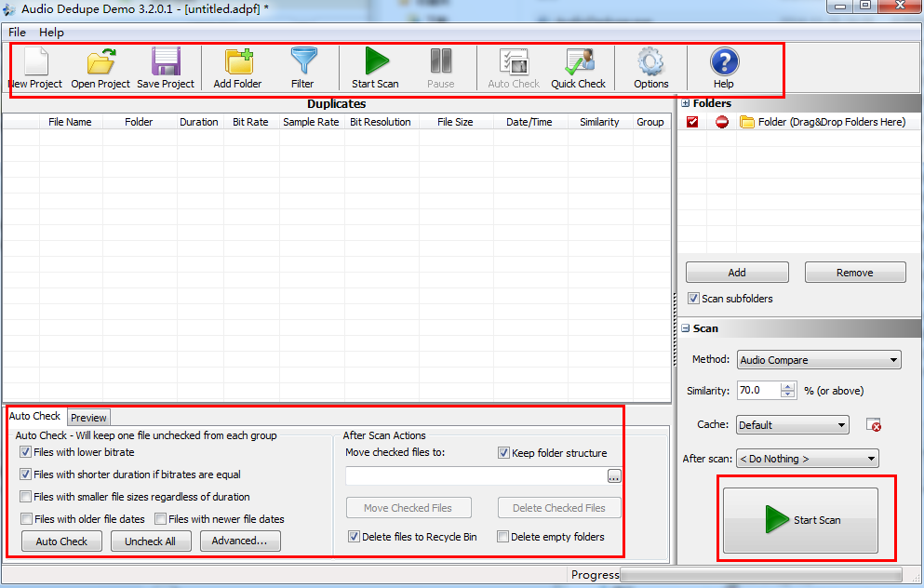
Task: Sort by Bit Resolution column header
Action: [381, 122]
